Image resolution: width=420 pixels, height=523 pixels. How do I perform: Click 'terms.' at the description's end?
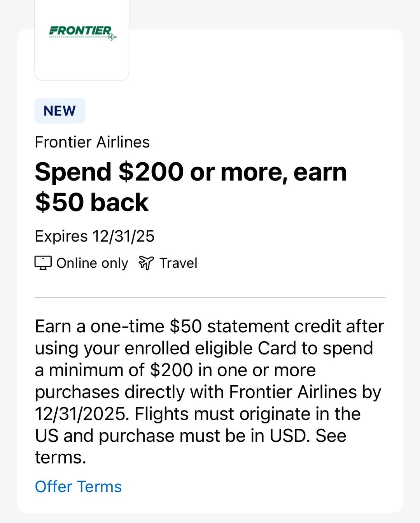(60, 458)
